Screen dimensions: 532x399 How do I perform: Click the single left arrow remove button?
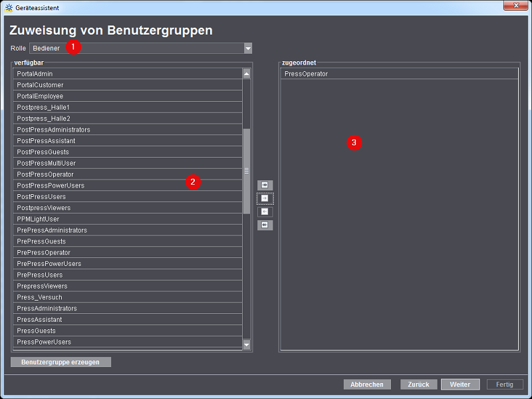tap(265, 211)
